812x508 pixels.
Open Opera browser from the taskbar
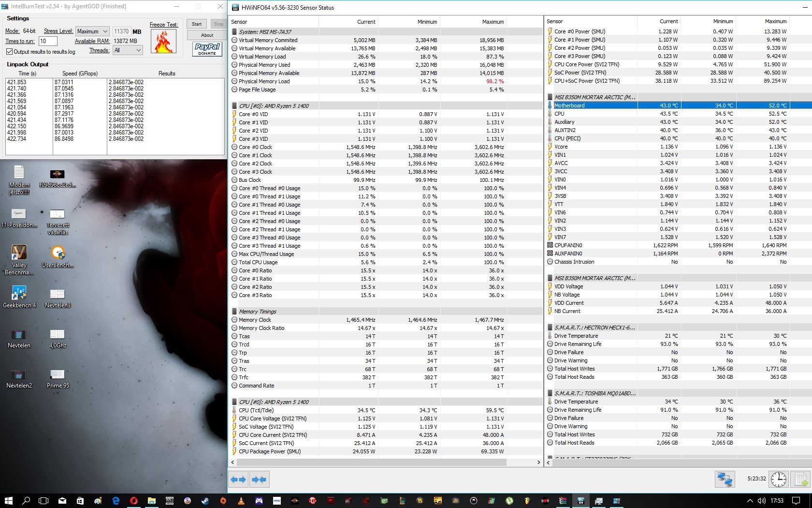pos(133,501)
